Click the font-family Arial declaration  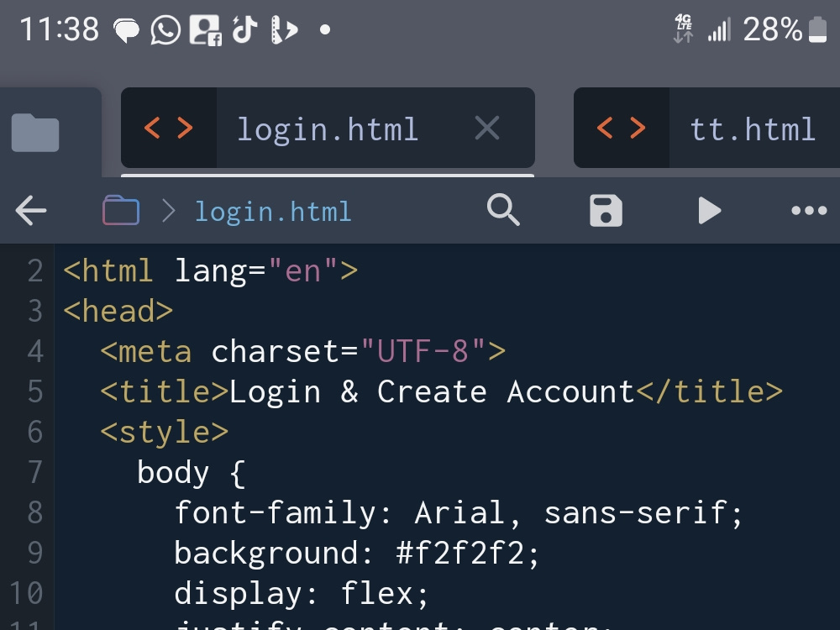coord(459,513)
